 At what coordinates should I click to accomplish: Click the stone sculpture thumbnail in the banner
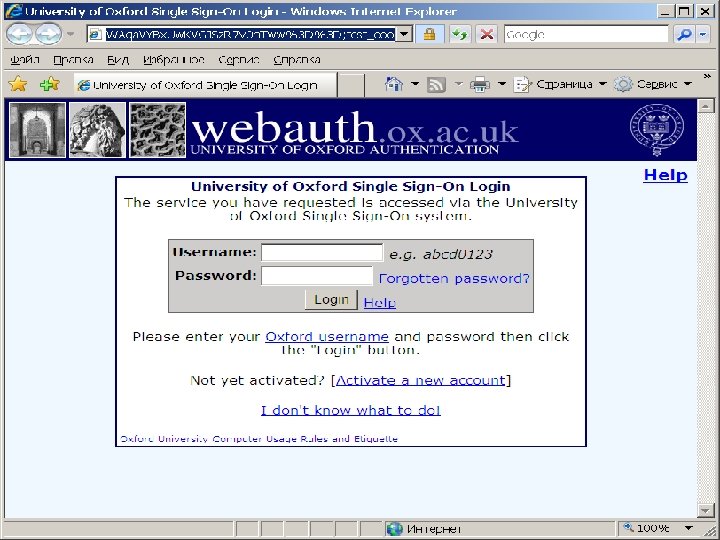point(97,130)
